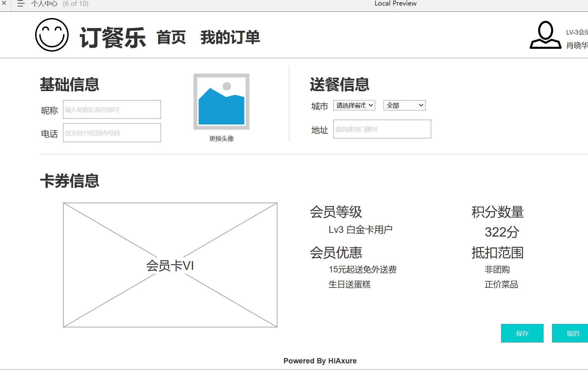The height and width of the screenshot is (387, 588).
Task: Click the 生日送蛋糕 benefit text
Action: pyautogui.click(x=349, y=284)
